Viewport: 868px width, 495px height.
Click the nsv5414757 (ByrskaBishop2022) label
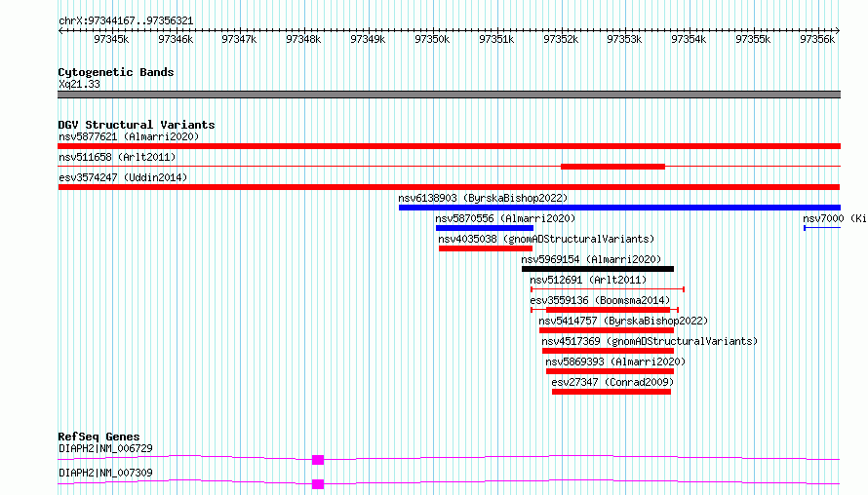623,321
